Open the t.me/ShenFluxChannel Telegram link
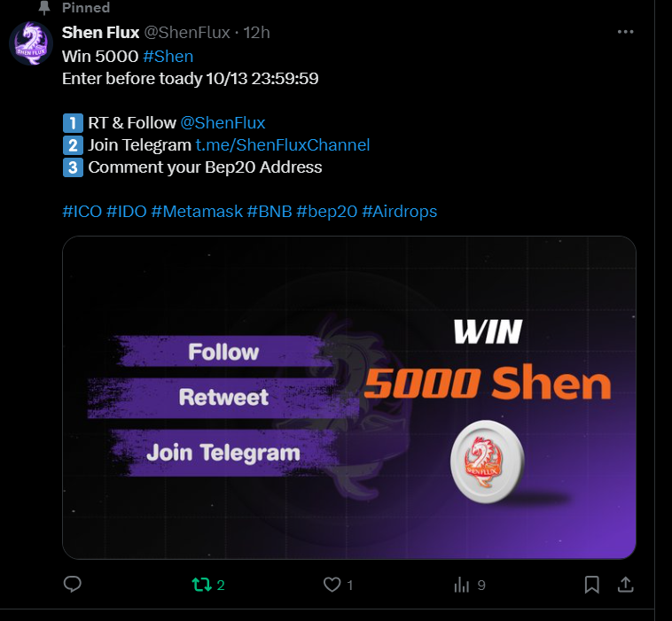Image resolution: width=672 pixels, height=621 pixels. coord(283,145)
